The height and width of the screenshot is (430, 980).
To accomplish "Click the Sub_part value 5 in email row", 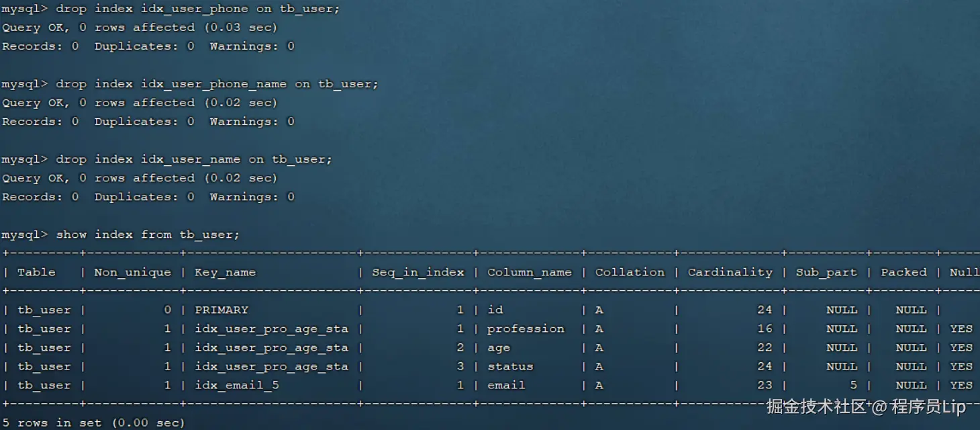I will (853, 385).
